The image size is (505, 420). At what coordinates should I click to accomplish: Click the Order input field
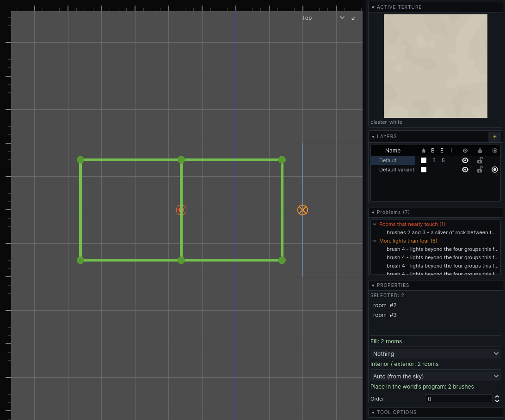458,399
